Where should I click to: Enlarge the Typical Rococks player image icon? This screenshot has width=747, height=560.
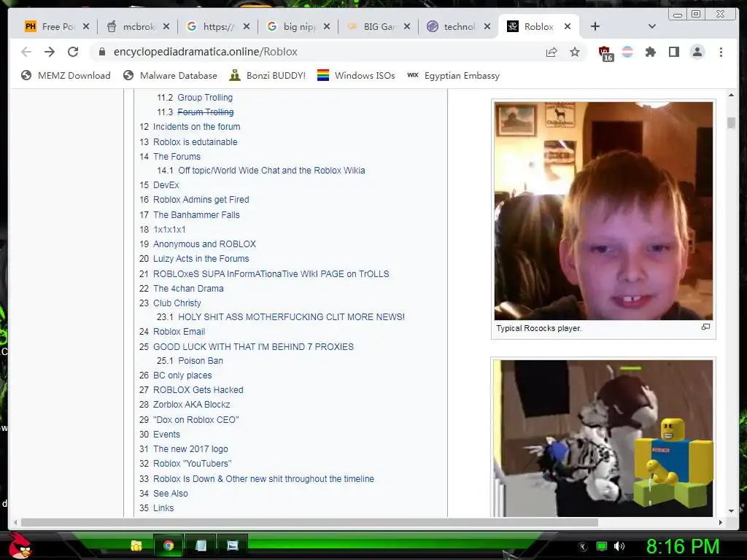click(x=705, y=327)
